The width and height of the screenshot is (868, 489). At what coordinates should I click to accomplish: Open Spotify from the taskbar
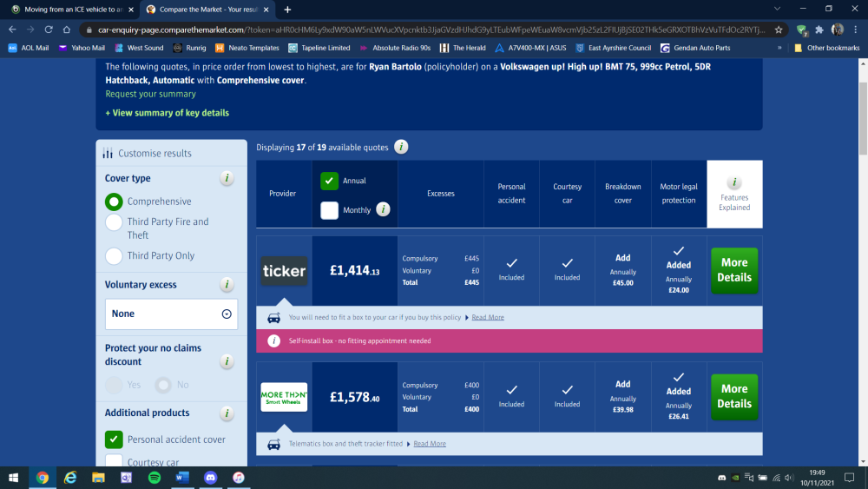(155, 478)
